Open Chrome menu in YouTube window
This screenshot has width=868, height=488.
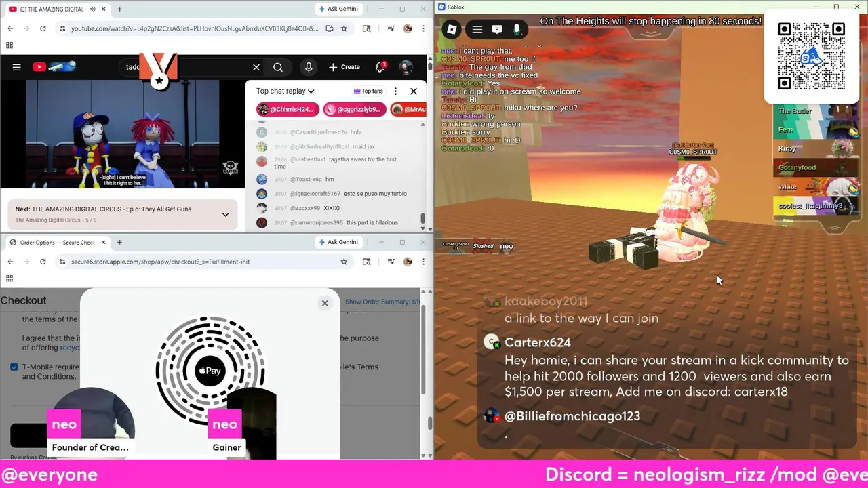click(x=423, y=28)
